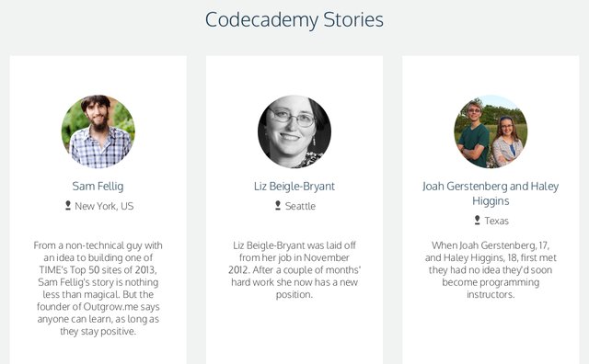Select the New York, US location text

point(104,206)
